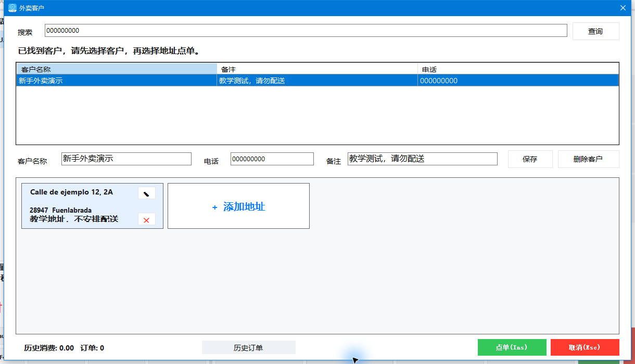
Task: Click the 电话 input field
Action: (x=272, y=159)
